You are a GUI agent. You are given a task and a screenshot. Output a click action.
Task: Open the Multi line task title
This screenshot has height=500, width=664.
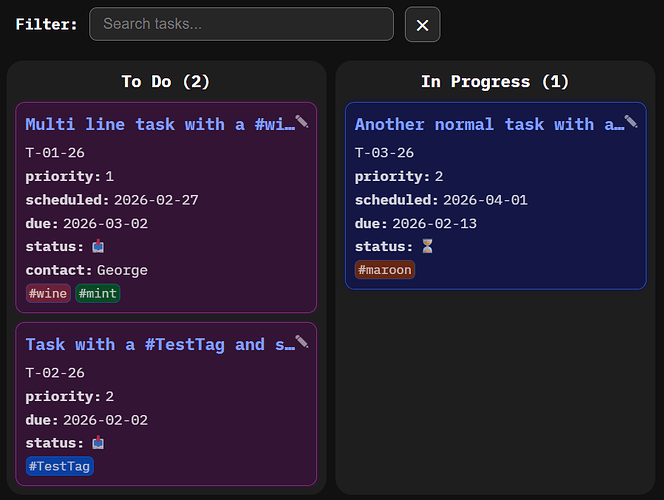[x=160, y=124]
